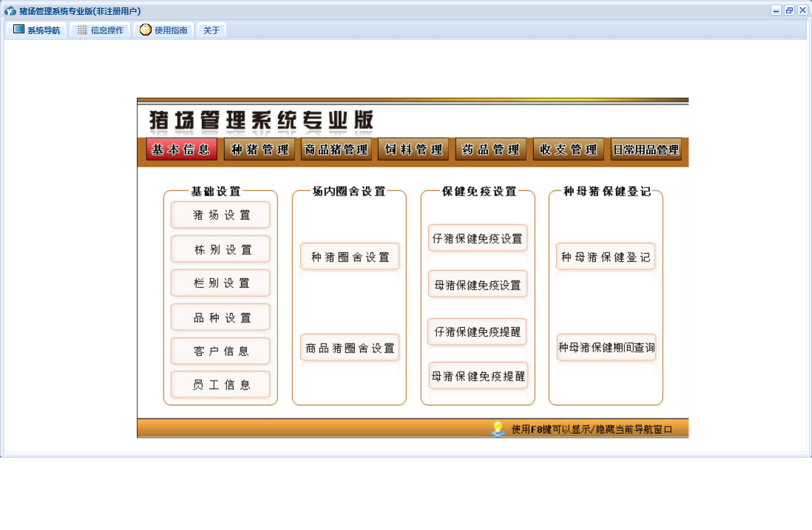812x530 pixels.
Task: Click 种母猪保健期间查询 button
Action: [606, 347]
